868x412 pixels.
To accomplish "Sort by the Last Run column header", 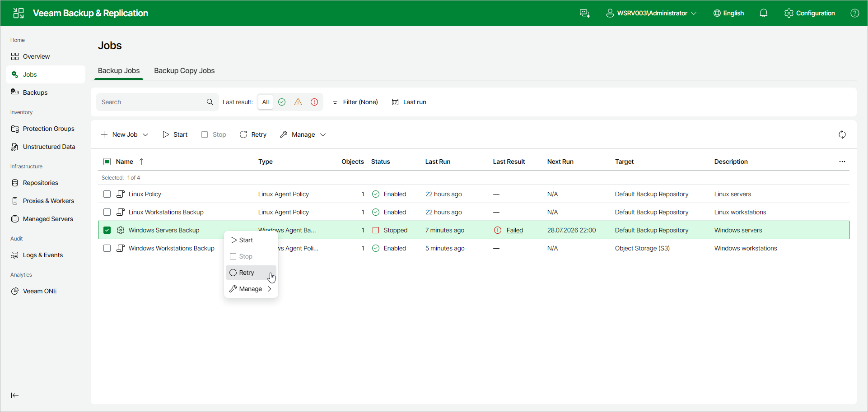I will pyautogui.click(x=438, y=162).
